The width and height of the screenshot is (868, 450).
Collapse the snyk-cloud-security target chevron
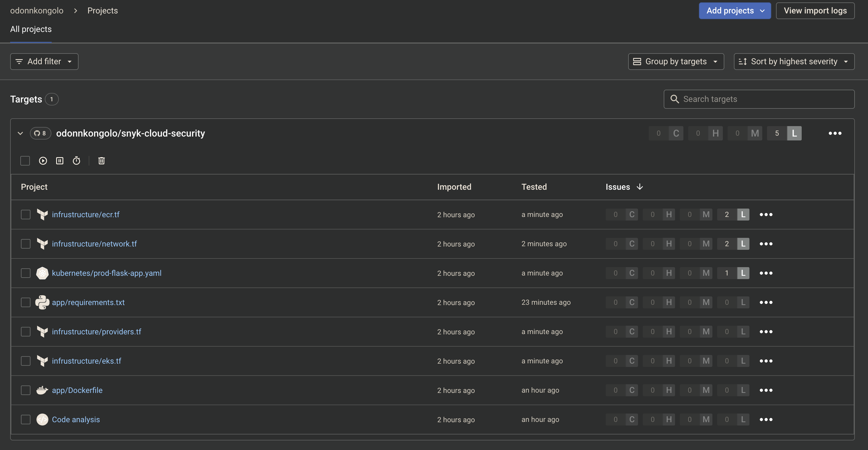20,133
